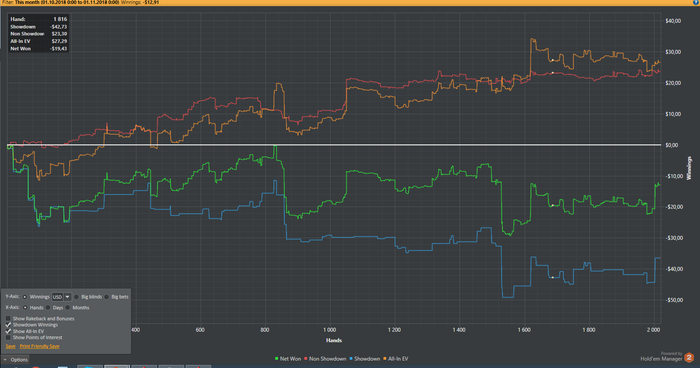
Task: Click the Non Showdown $23,30 stat row
Action: click(38, 34)
